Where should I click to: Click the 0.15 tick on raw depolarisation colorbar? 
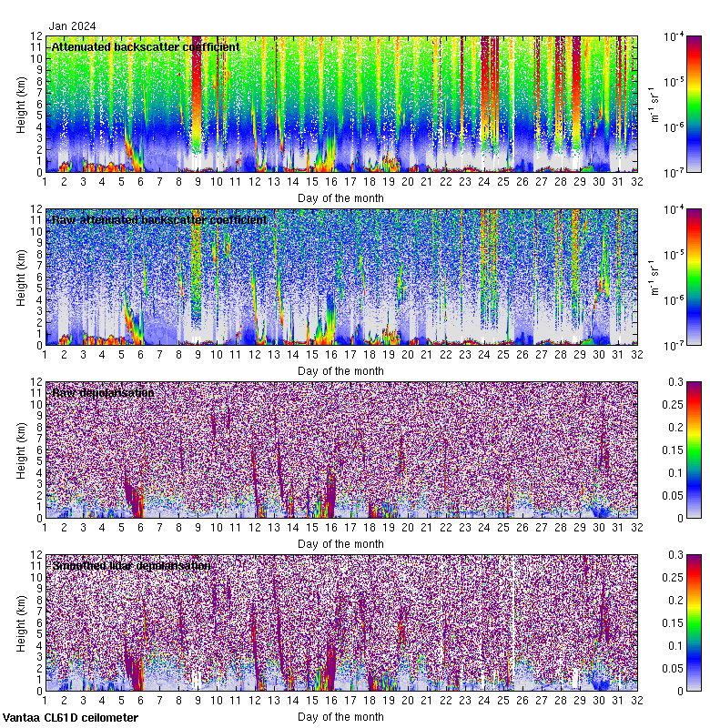672,450
